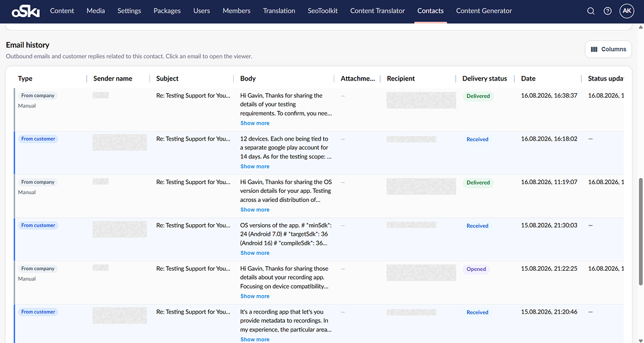This screenshot has width=644, height=343.
Task: Open the Content Translator section
Action: coord(378,11)
